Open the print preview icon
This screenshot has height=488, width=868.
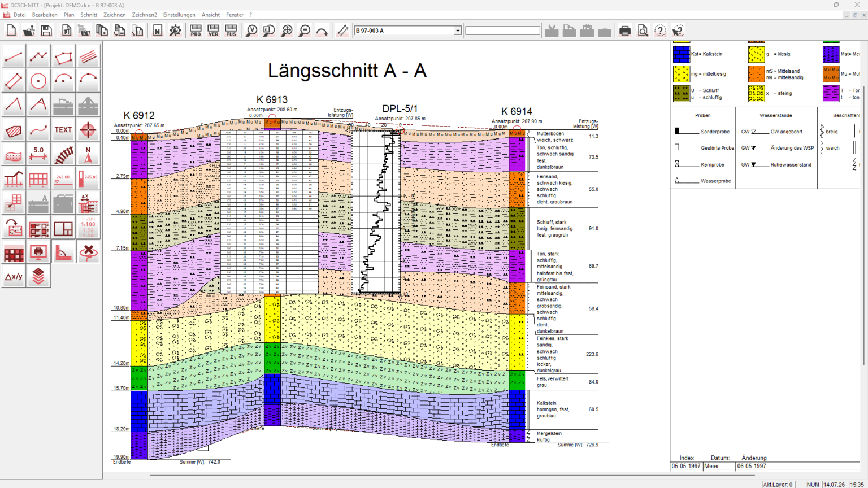click(643, 30)
